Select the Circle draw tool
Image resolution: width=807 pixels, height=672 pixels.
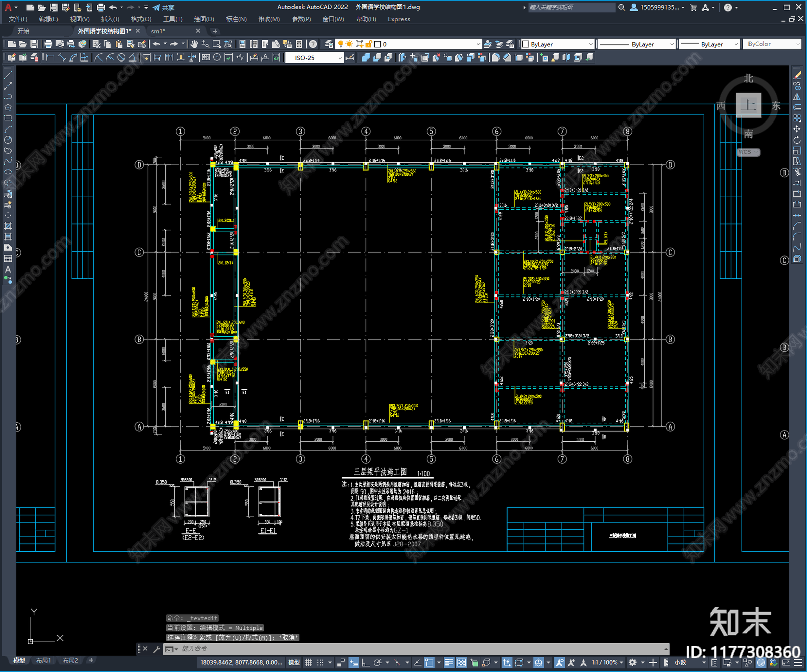point(8,140)
